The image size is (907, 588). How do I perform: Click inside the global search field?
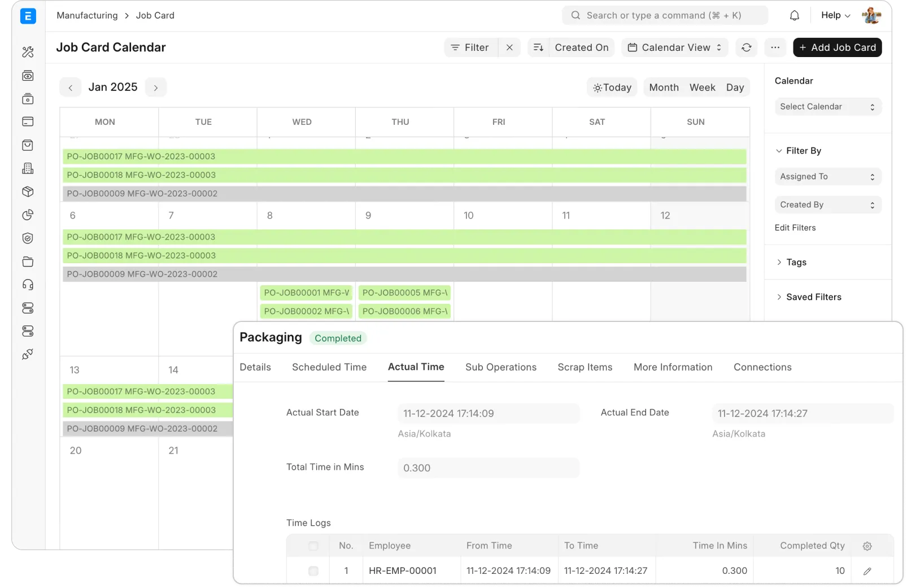click(665, 15)
